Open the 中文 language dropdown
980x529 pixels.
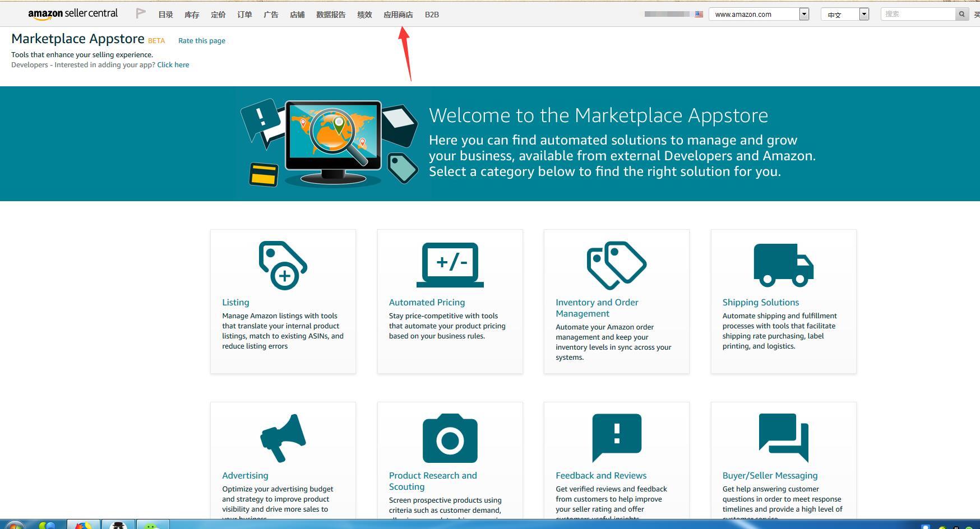(x=864, y=15)
